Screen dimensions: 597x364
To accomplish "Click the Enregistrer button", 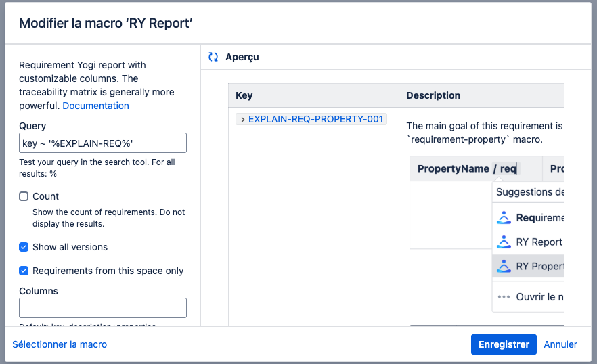I will pyautogui.click(x=504, y=344).
